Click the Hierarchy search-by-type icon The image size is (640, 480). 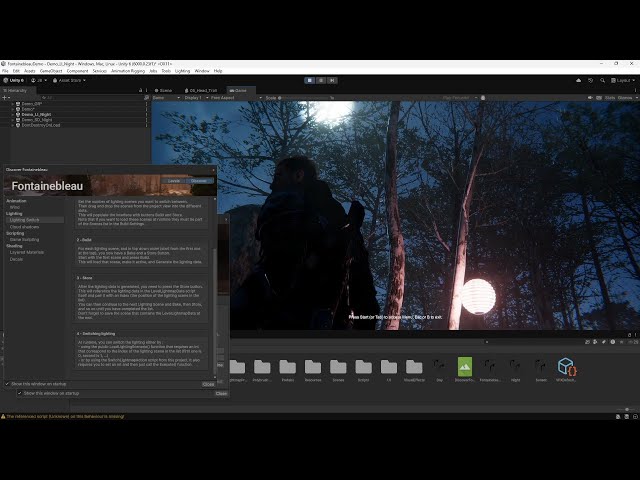(x=147, y=98)
